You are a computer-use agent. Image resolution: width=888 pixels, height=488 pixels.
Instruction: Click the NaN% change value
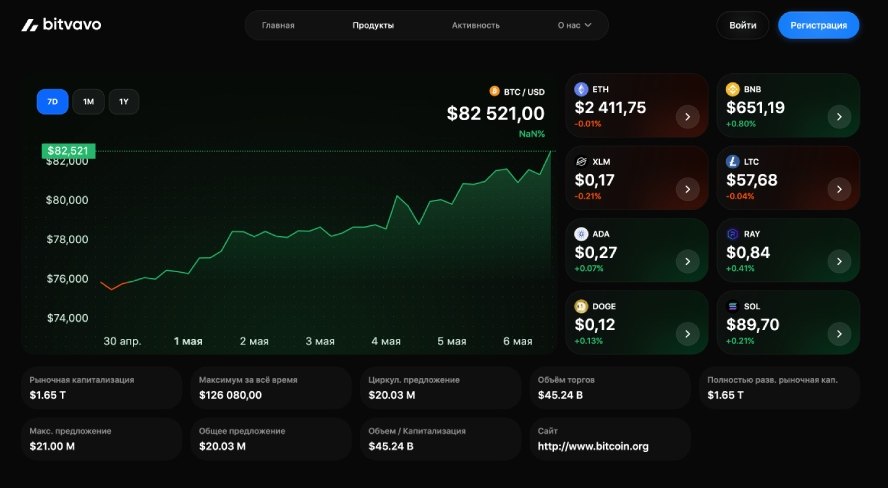coord(532,134)
